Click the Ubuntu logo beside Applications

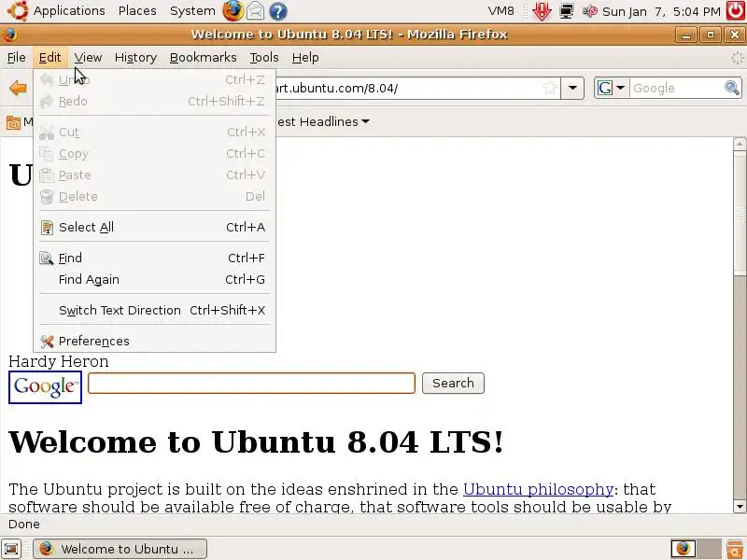18,10
